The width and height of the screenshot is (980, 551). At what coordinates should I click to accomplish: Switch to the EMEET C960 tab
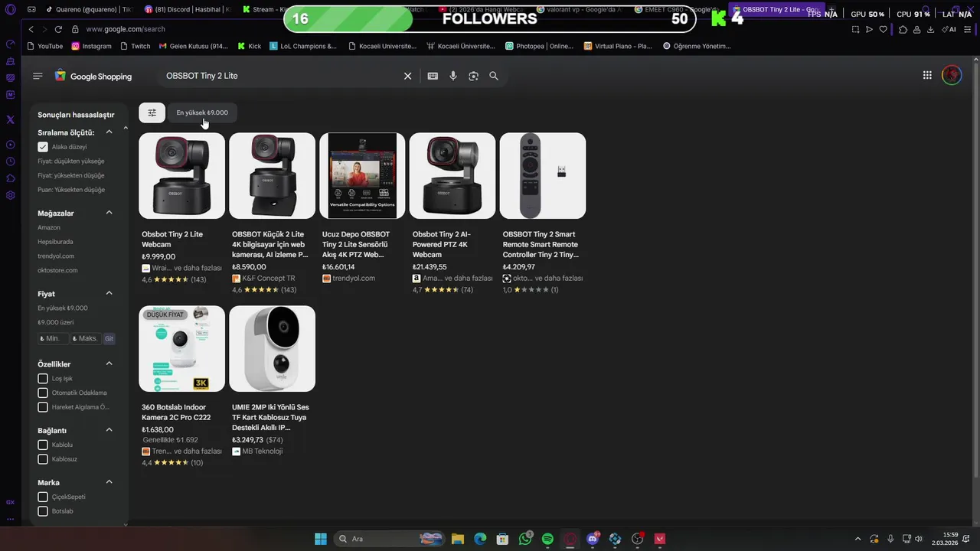pos(678,10)
